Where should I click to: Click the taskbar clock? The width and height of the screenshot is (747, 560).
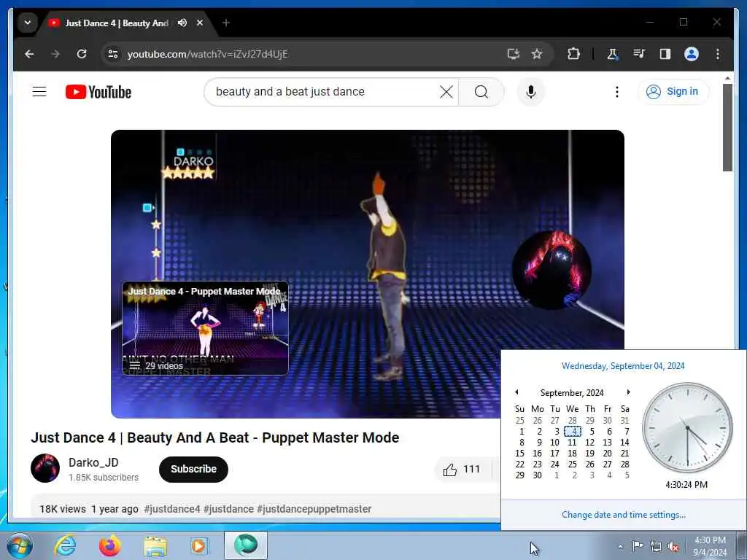coord(710,546)
